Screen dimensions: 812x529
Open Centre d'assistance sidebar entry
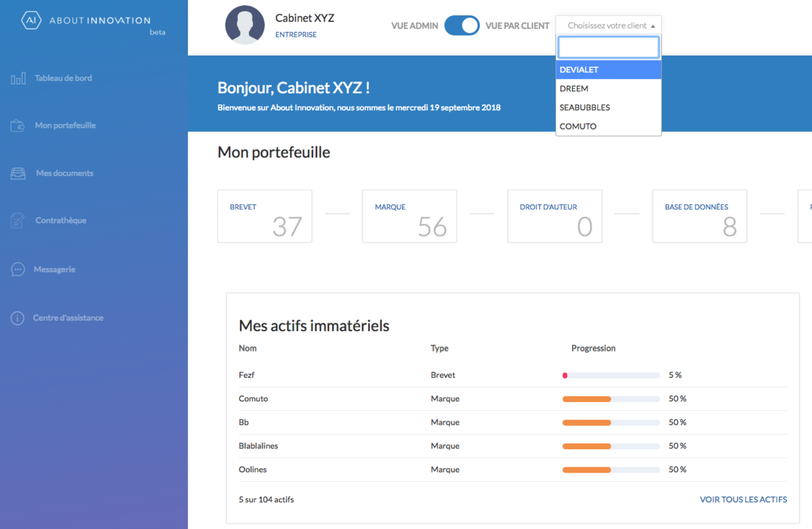68,318
